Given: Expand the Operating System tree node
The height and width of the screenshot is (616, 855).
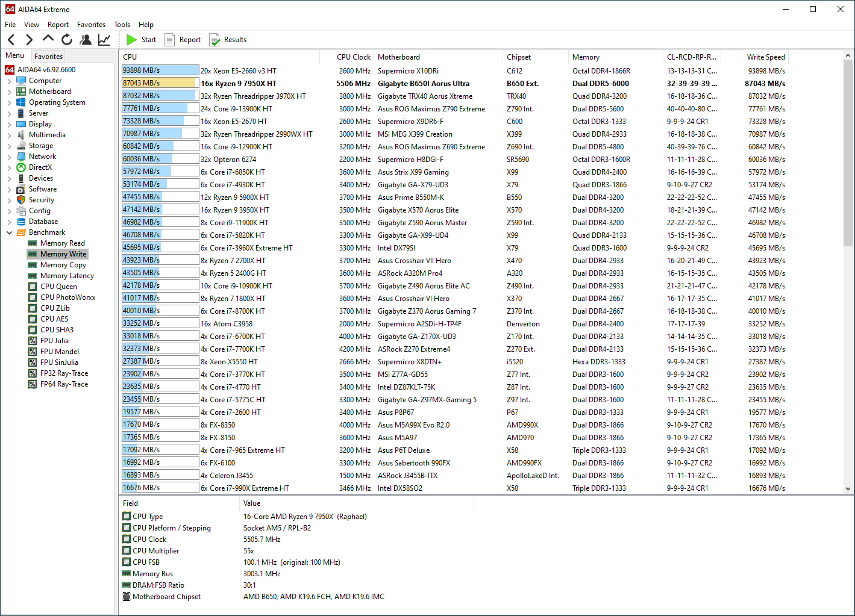Looking at the screenshot, I should pos(9,102).
